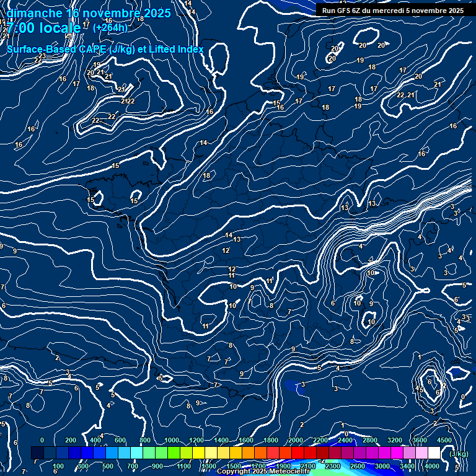
Task: Click the "3000" legend value below the scale
Action: tap(382, 466)
